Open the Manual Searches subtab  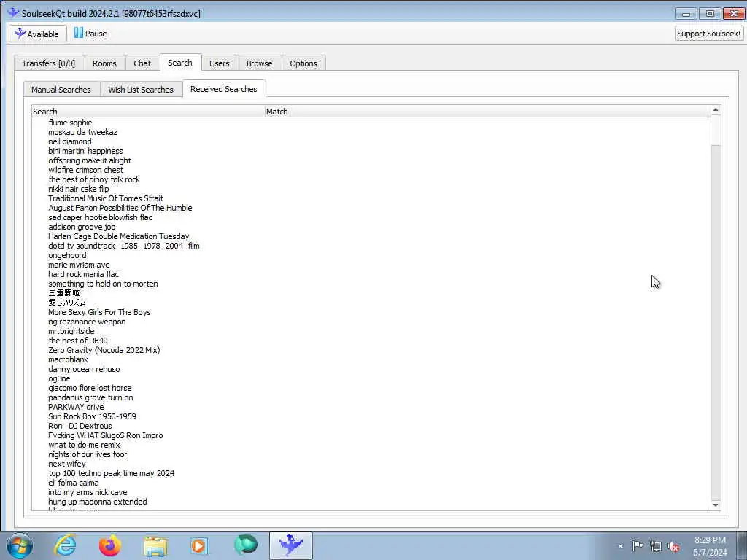click(x=61, y=90)
